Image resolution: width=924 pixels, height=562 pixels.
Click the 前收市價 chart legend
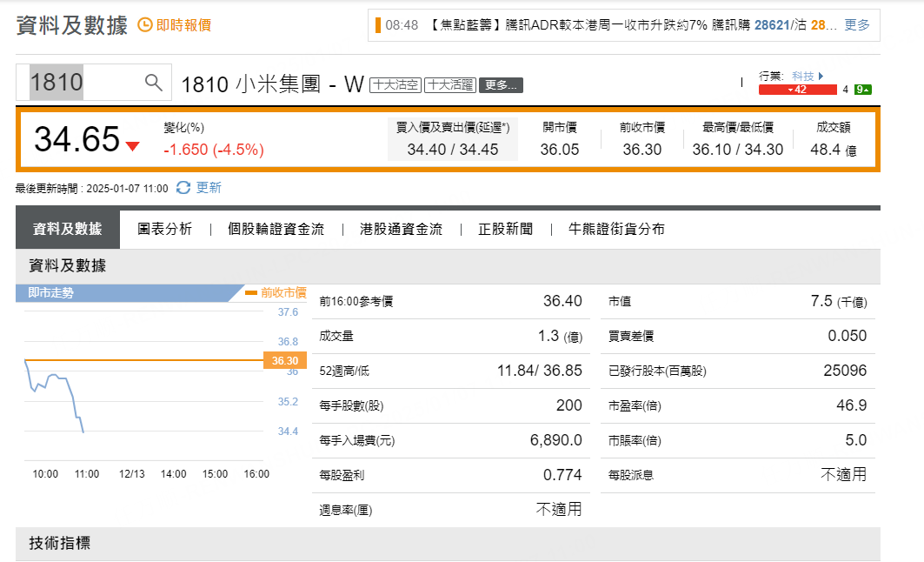tap(276, 292)
